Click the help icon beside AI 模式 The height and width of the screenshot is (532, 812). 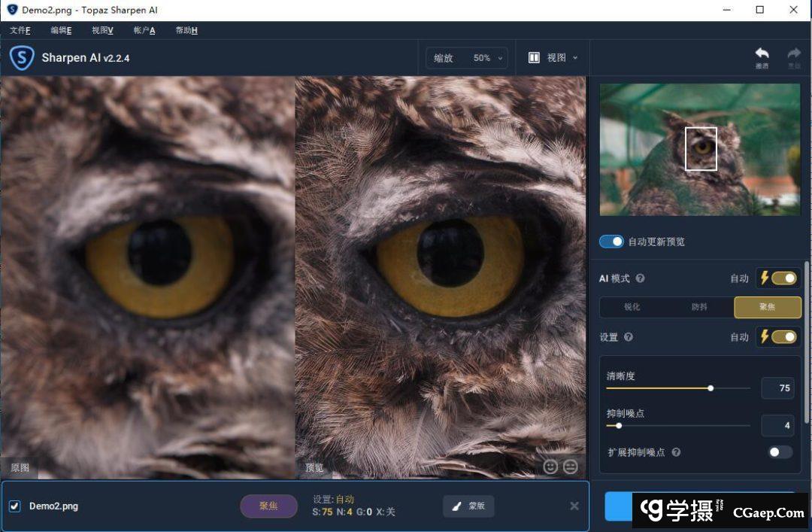tap(640, 278)
